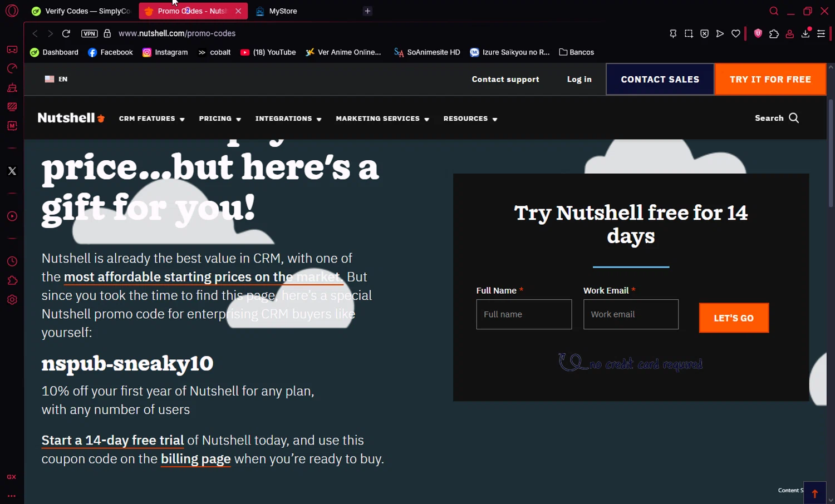Toggle the VPN badge in address bar
Viewport: 835px width, 504px height.
pos(89,33)
